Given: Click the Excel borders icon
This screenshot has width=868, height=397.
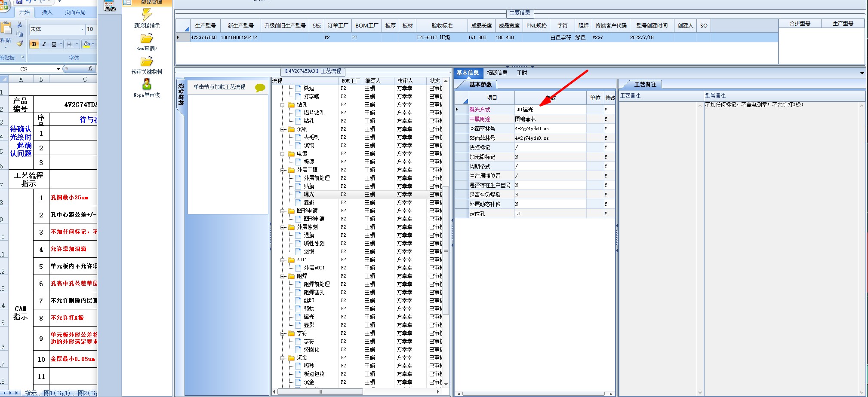Looking at the screenshot, I should pos(71,44).
